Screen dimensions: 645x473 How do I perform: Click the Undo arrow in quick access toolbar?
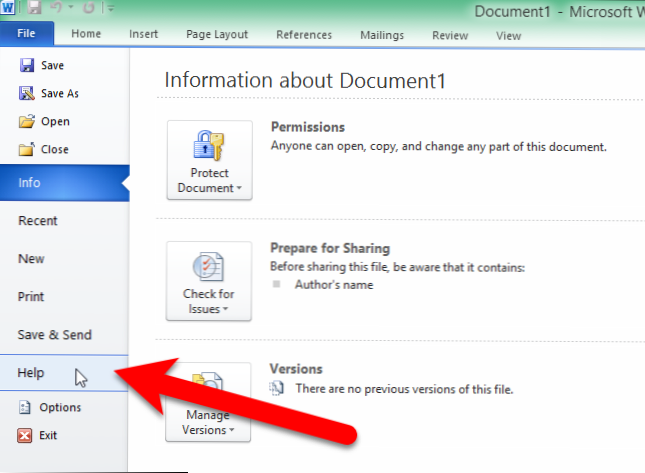[x=56, y=7]
